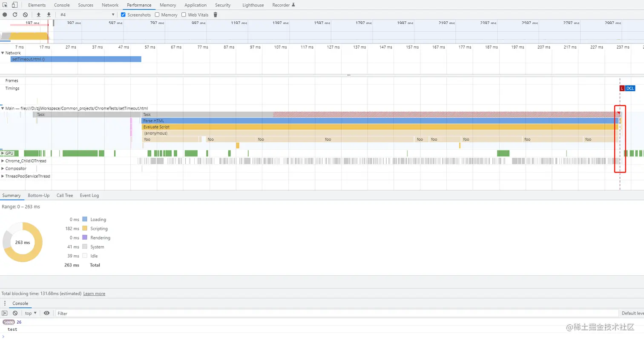Screen dimensions: 644x341
Task: Clear the recording with the clear icon
Action: [25, 14]
